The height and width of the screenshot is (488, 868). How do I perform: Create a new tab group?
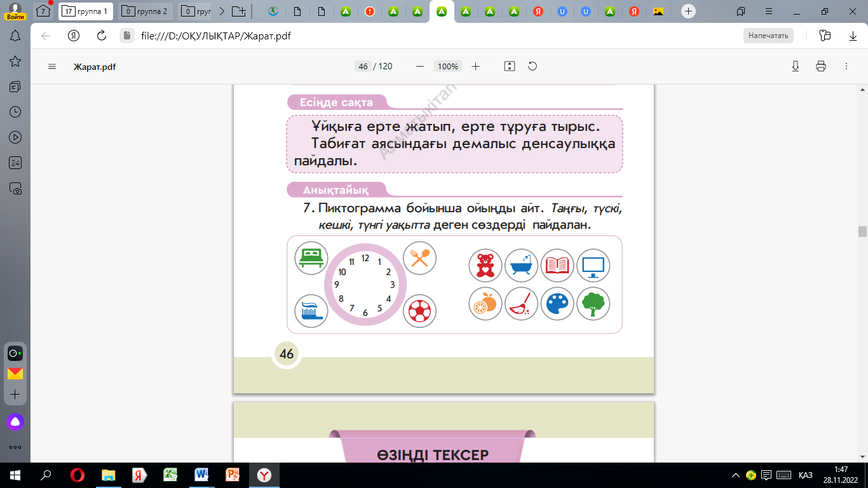[x=238, y=11]
